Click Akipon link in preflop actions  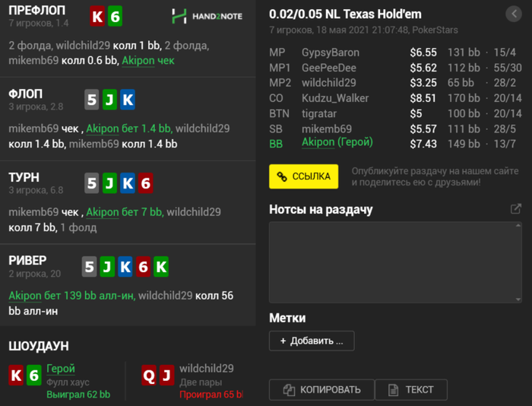(138, 60)
